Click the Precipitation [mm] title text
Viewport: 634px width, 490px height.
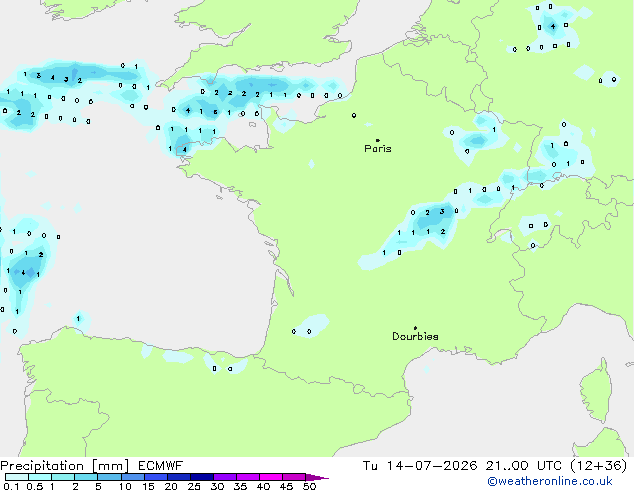[65, 466]
